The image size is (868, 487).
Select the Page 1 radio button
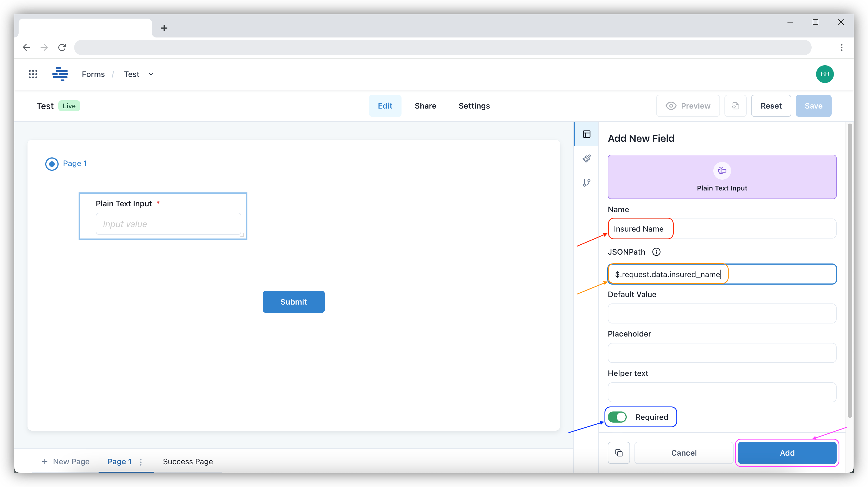pos(52,164)
